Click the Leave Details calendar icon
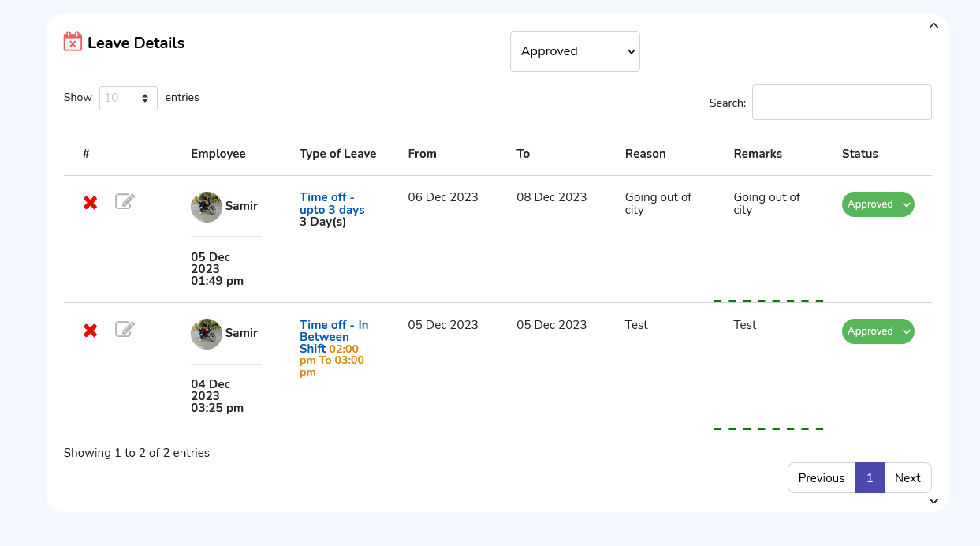980x546 pixels. (x=73, y=42)
